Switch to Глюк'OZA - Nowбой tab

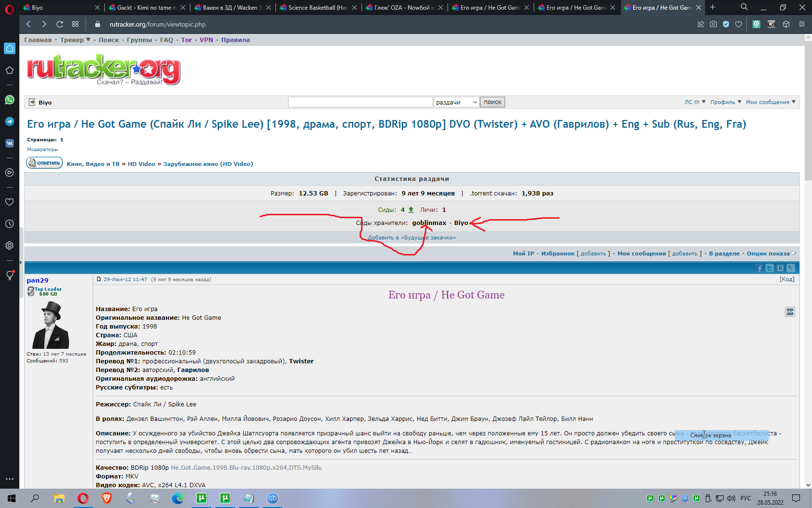tap(405, 8)
